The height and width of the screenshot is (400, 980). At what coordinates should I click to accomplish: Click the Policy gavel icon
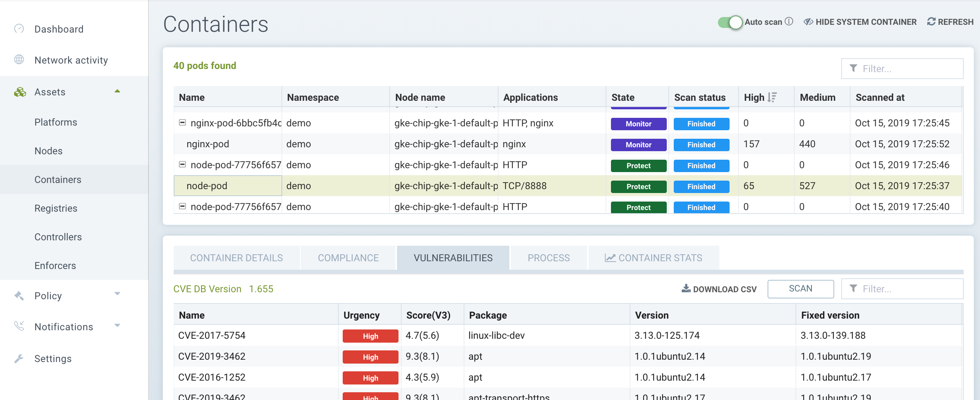tap(19, 296)
